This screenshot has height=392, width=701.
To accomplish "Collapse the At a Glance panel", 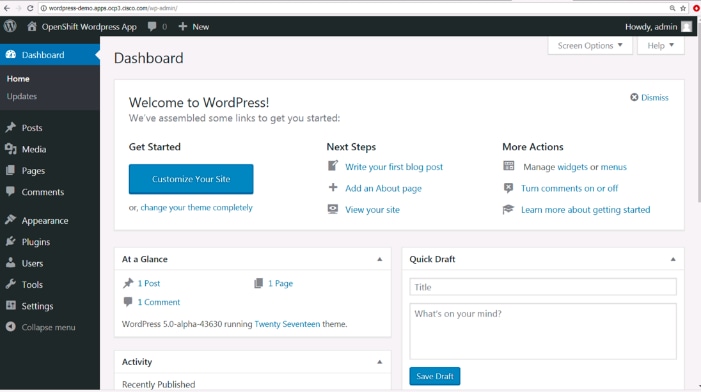I will (x=380, y=259).
